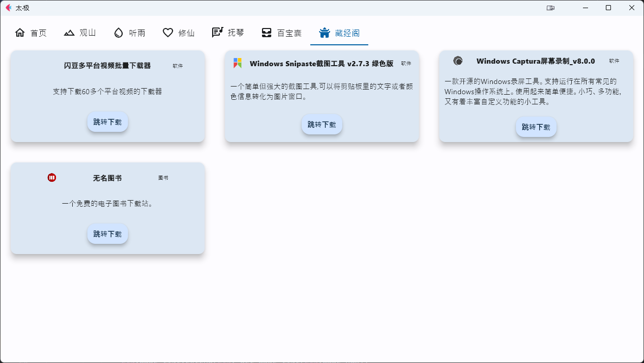Click the water drop icon beside 听雨
This screenshot has width=644, height=363.
click(x=118, y=32)
